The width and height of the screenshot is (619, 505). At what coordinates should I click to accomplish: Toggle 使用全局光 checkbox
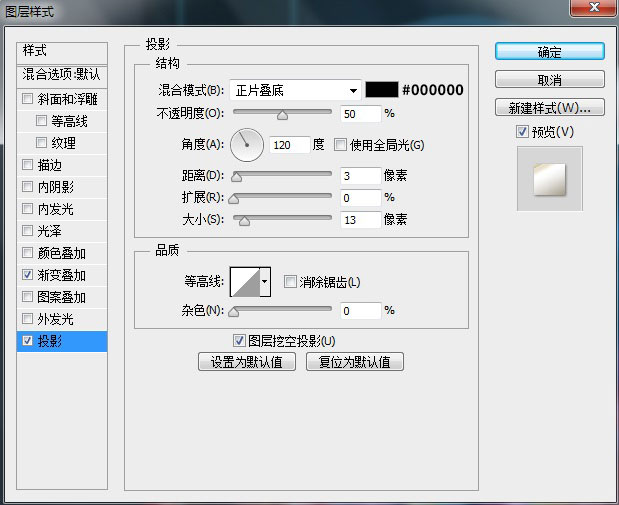click(340, 145)
